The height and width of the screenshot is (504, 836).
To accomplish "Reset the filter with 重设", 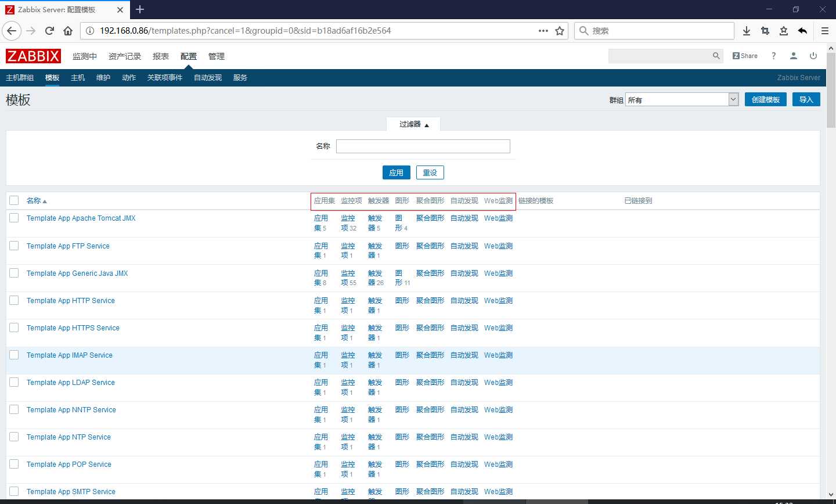I will (430, 172).
